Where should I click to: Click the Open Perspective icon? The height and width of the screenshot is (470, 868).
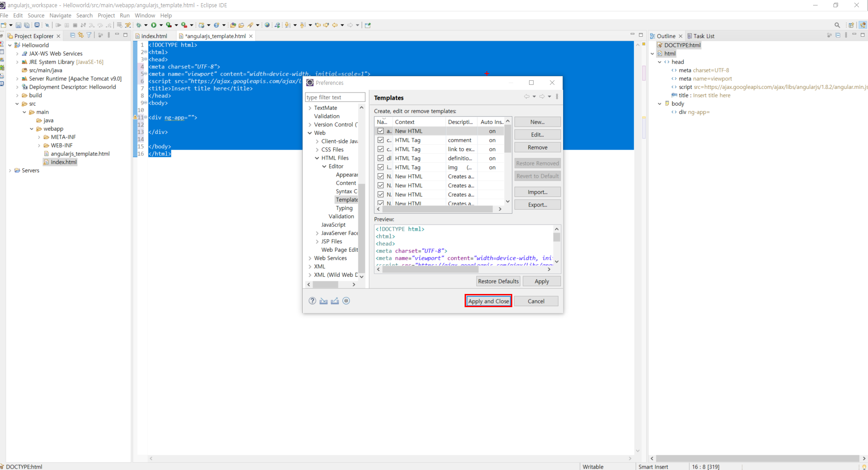tap(851, 25)
